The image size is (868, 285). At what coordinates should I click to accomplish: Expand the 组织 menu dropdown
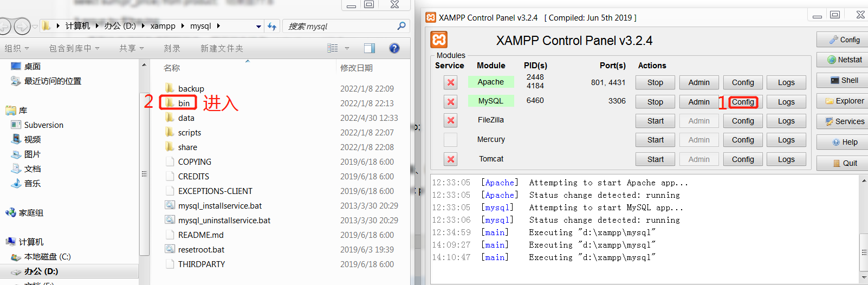[x=17, y=48]
